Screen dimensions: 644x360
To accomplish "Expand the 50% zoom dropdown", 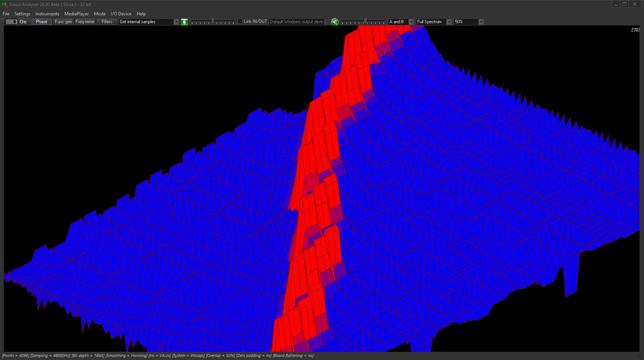I will point(481,22).
